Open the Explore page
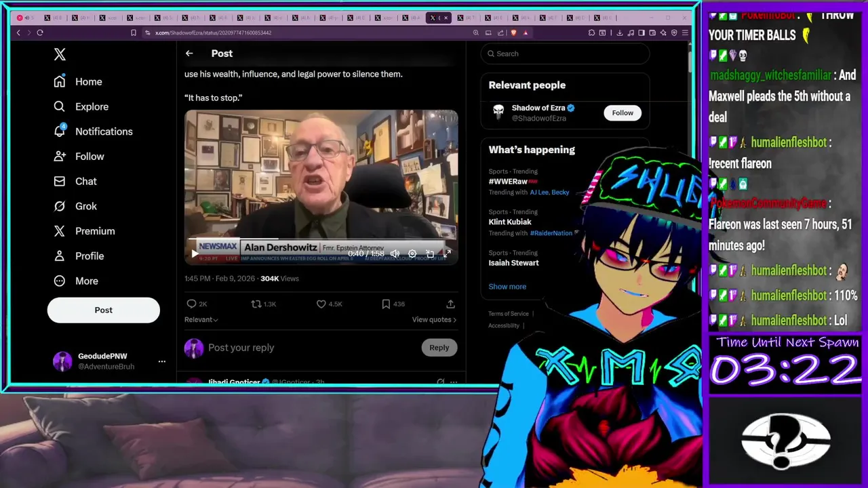This screenshot has height=488, width=868. coord(81,106)
